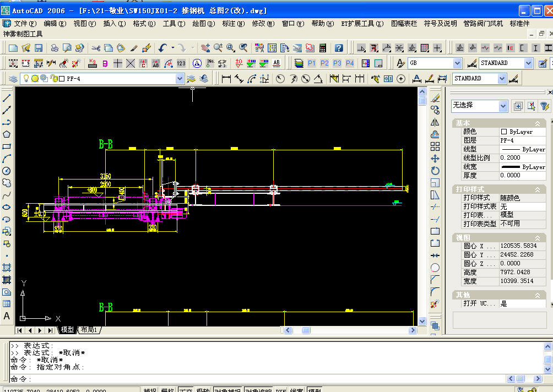Toggle the 捕捉 snap status button
553x392 pixels.
(x=150, y=390)
